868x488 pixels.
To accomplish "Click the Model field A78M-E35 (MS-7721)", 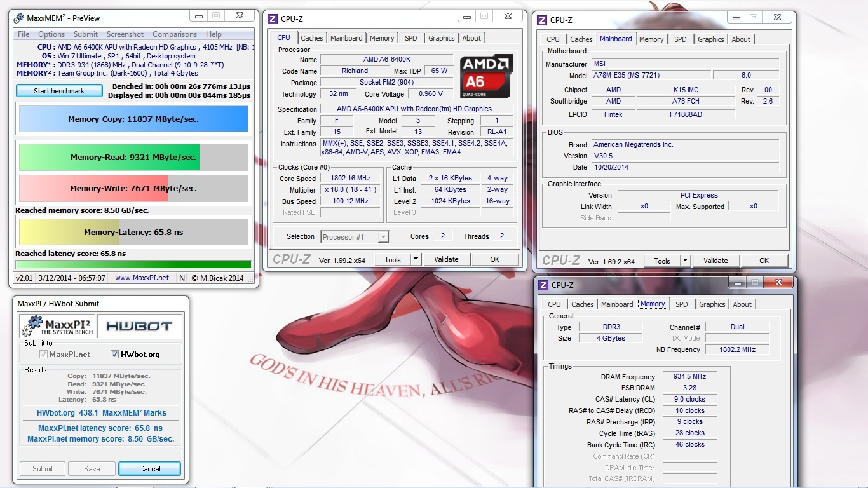I will pyautogui.click(x=651, y=75).
